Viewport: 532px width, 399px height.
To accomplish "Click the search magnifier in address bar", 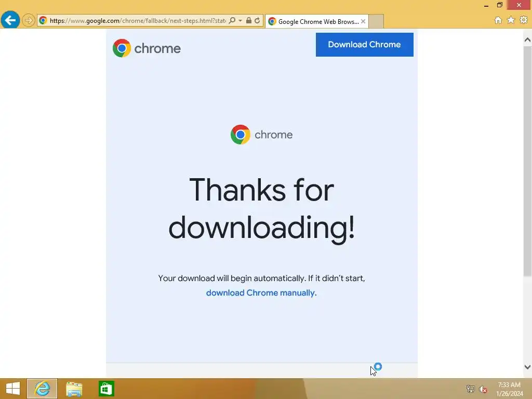I will 232,21.
